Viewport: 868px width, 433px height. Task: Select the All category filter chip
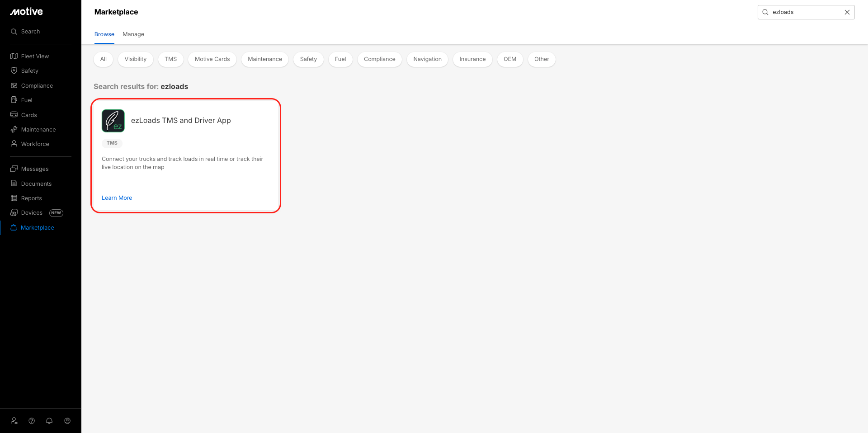pos(104,59)
